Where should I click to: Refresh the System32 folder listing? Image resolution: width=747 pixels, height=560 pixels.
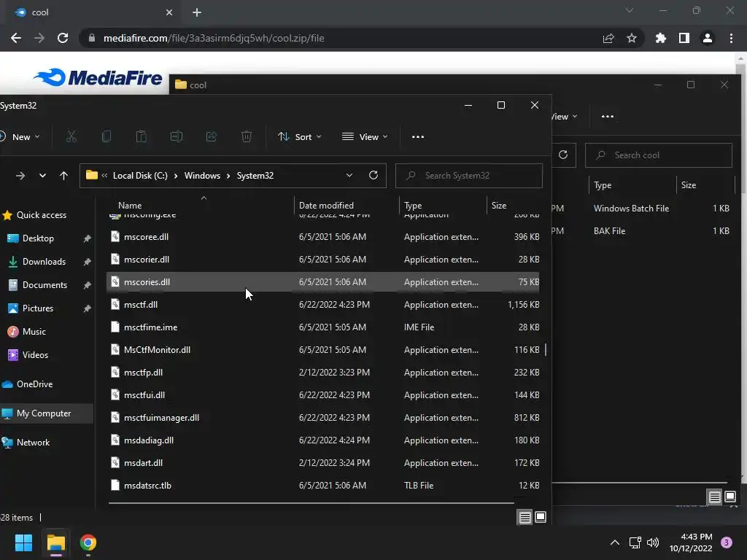[373, 175]
